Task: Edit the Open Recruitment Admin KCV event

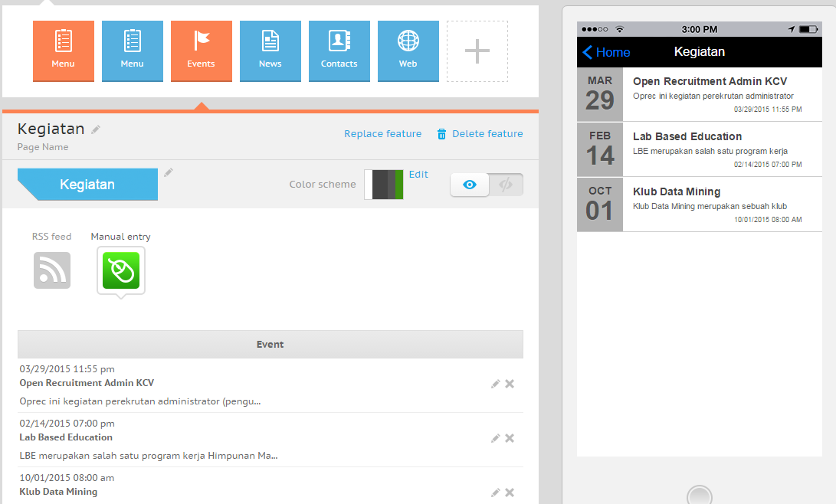Action: click(495, 384)
